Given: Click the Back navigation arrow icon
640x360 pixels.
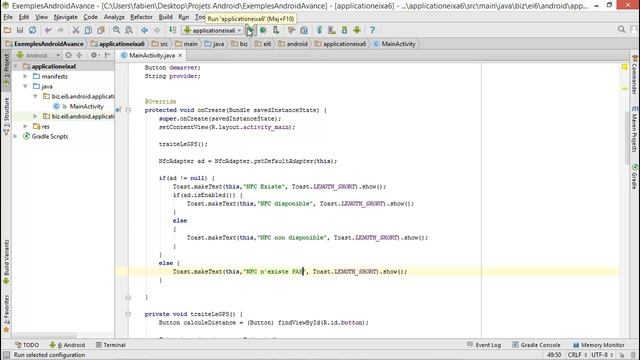Looking at the screenshot, I should 144,30.
